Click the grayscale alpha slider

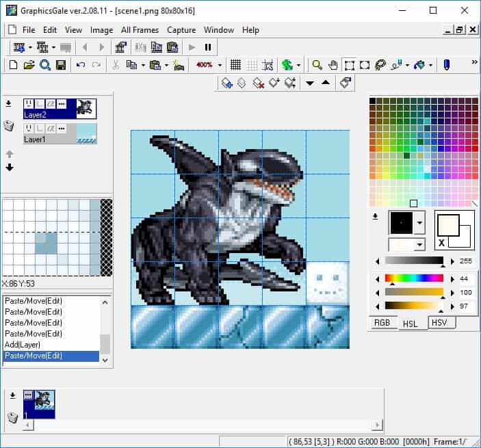coord(414,261)
